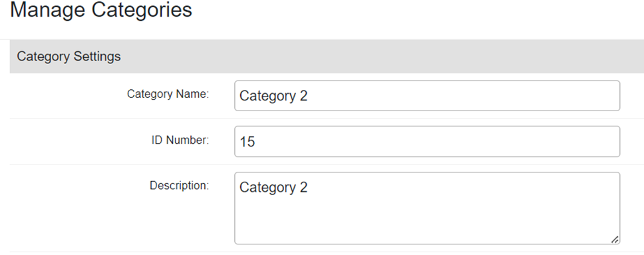
Task: Place cursor after "15" in ID Number
Action: (x=256, y=142)
